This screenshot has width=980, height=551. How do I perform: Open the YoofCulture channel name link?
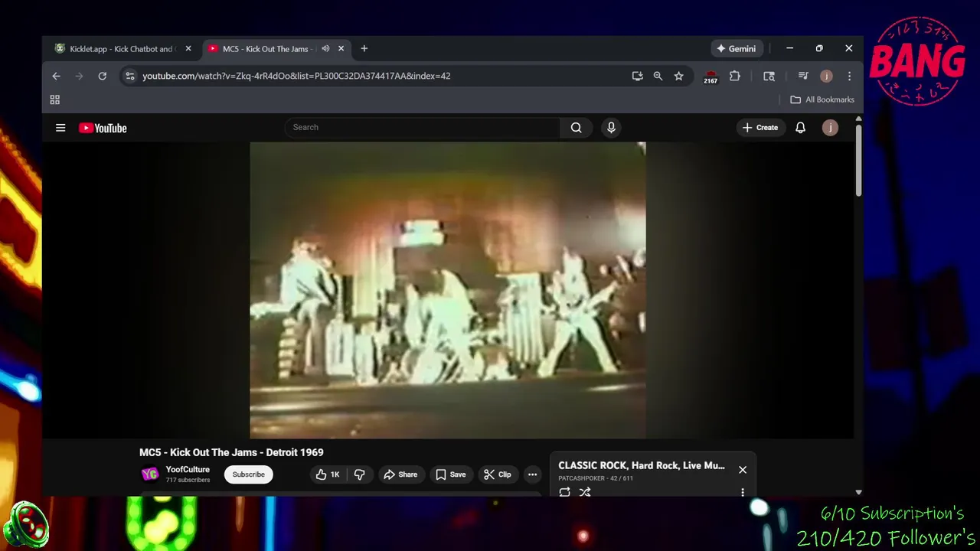188,470
